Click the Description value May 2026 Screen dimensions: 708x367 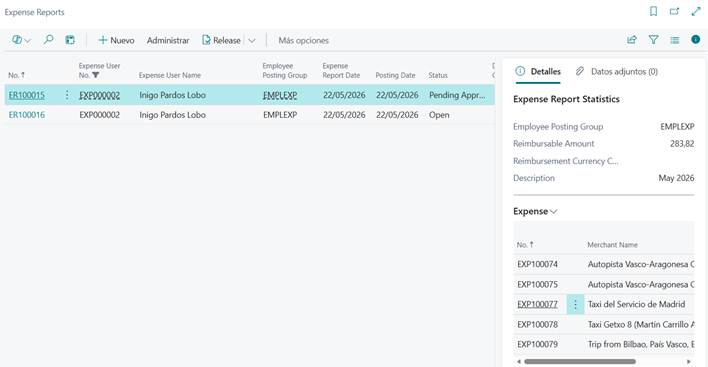click(676, 178)
